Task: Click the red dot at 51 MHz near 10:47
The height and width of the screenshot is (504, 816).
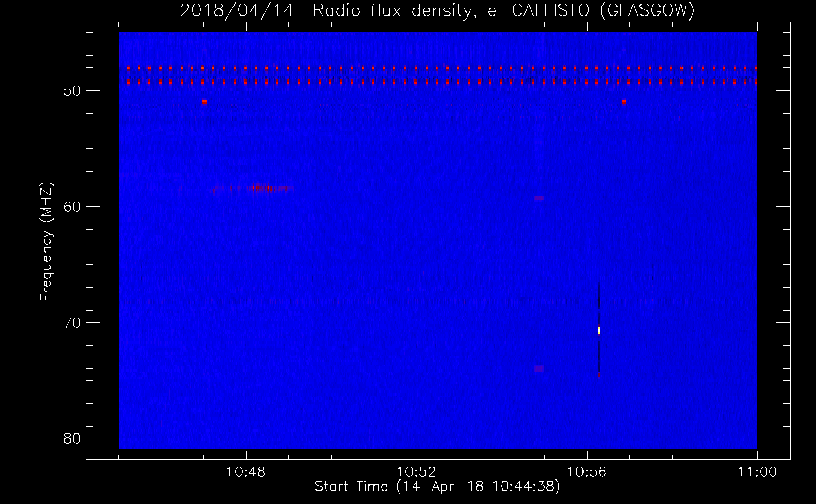Action: (x=204, y=101)
